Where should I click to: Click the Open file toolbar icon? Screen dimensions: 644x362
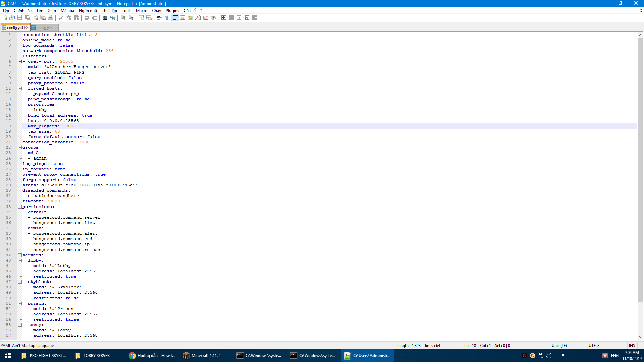click(12, 18)
